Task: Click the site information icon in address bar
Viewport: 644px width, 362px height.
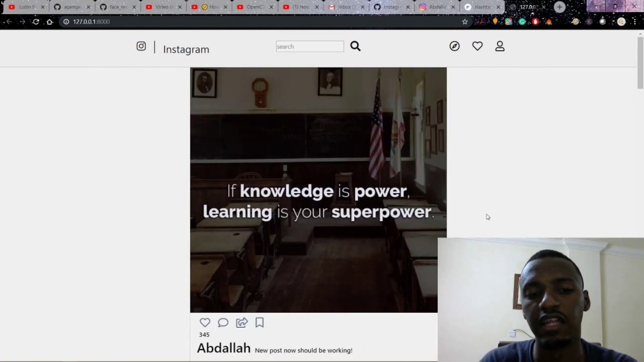Action: [x=66, y=22]
